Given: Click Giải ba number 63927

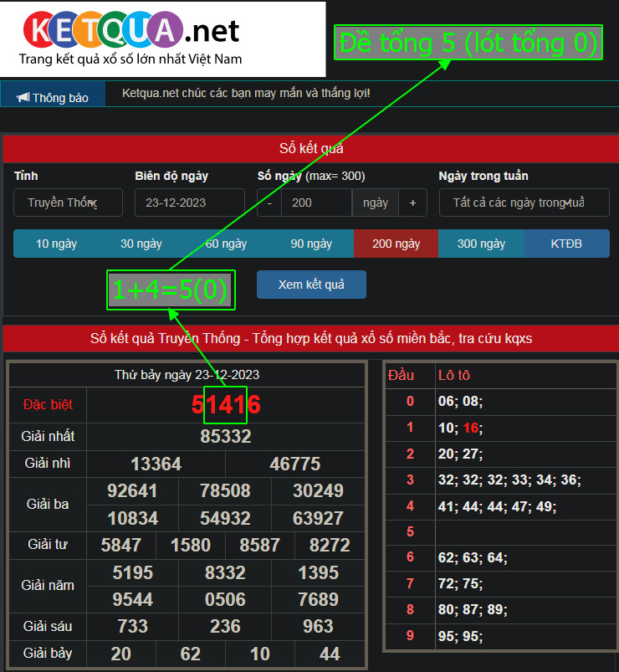Looking at the screenshot, I should point(318,518).
